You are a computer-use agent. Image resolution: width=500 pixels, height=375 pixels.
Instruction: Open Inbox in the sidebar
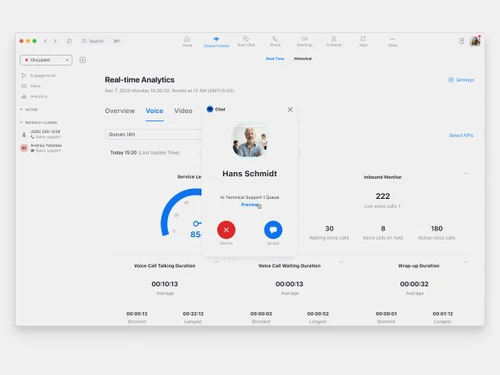pos(31,86)
